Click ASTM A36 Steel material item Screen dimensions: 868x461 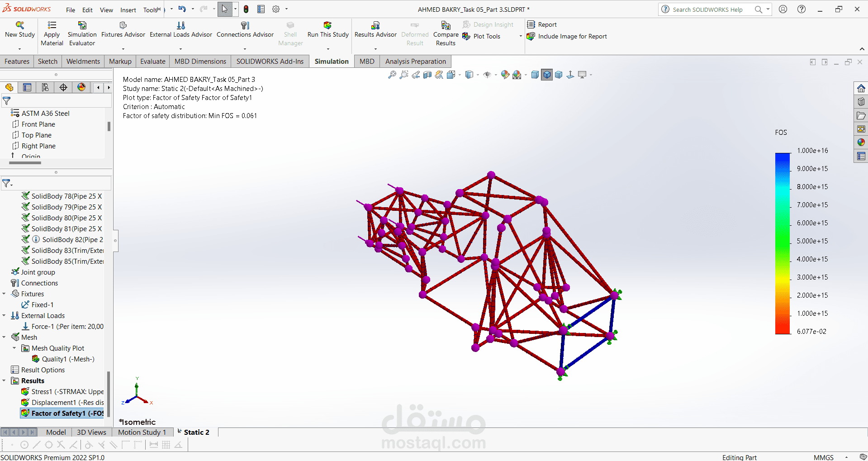pyautogui.click(x=40, y=113)
